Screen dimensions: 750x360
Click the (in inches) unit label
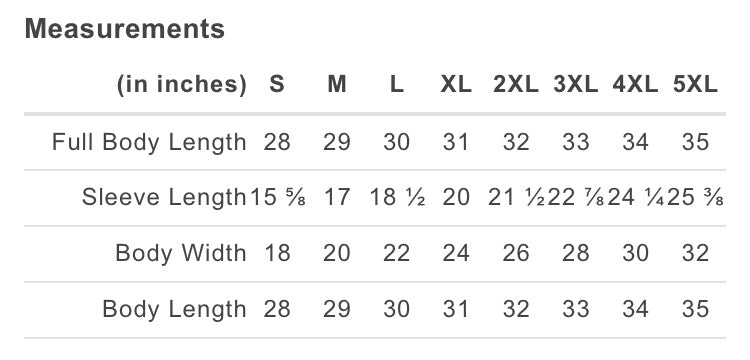pyautogui.click(x=182, y=85)
